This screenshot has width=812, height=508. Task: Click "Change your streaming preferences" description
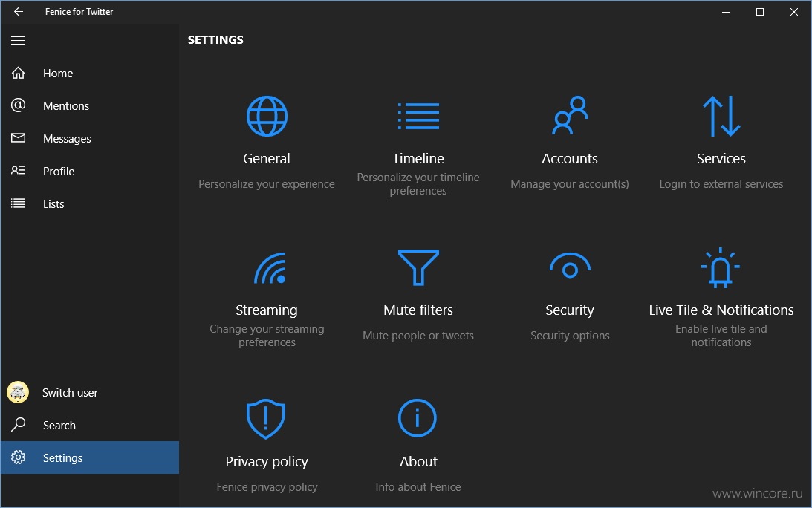(267, 336)
